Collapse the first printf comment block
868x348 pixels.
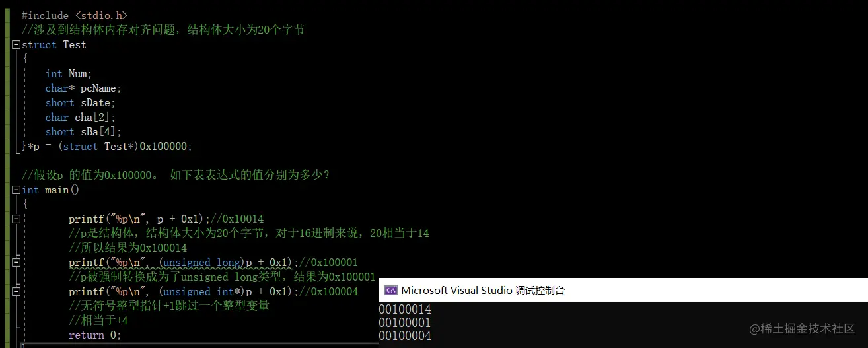pyautogui.click(x=16, y=219)
